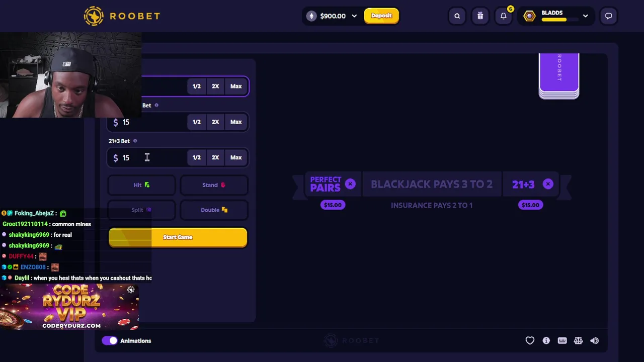This screenshot has height=362, width=644.
Task: Set the 21+3 Bet to Max
Action: pos(236,157)
